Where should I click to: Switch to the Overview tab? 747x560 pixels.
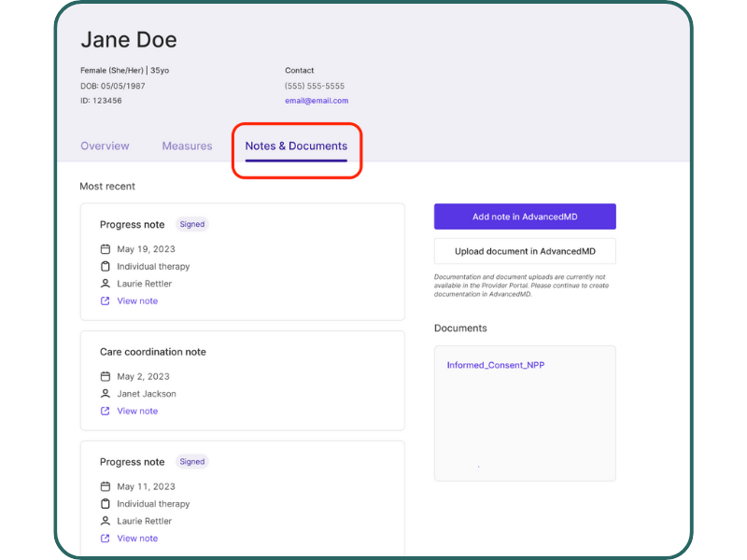tap(105, 146)
